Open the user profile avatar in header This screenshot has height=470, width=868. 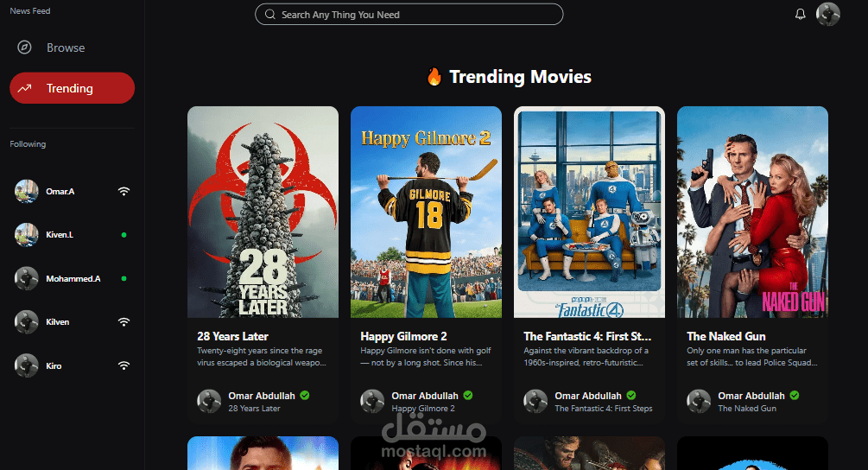pos(828,15)
